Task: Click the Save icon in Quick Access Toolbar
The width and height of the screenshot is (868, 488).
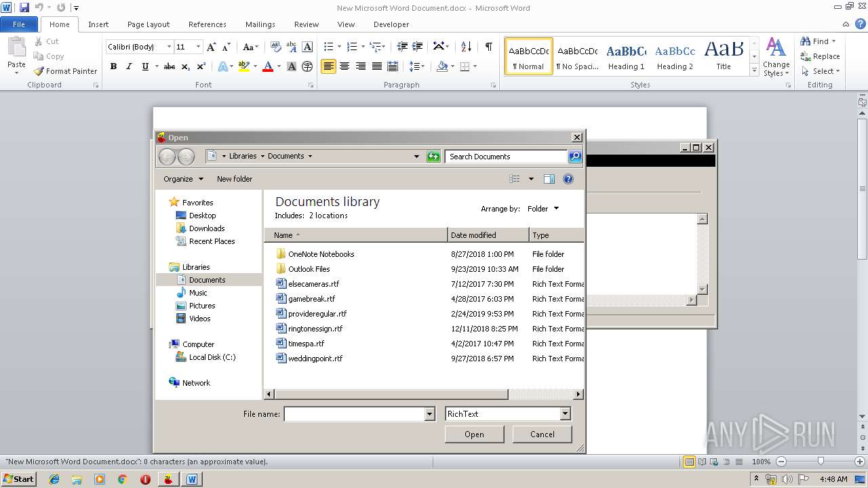Action: pyautogui.click(x=24, y=7)
